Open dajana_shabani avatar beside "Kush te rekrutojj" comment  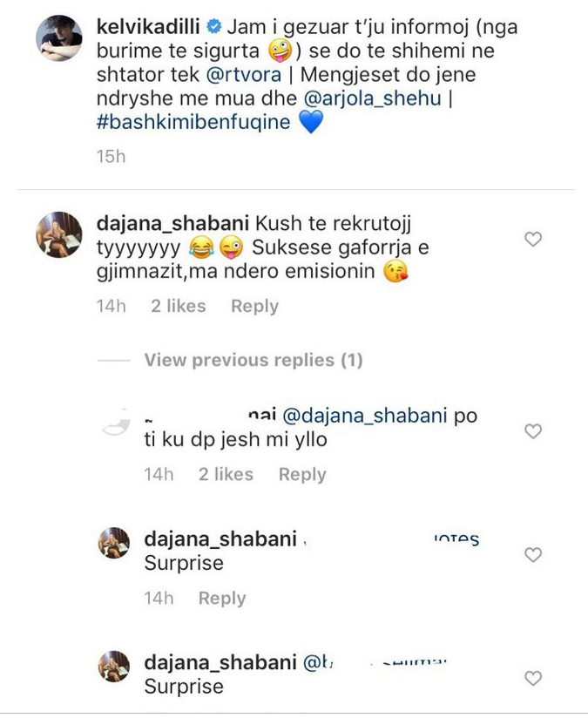[58, 235]
